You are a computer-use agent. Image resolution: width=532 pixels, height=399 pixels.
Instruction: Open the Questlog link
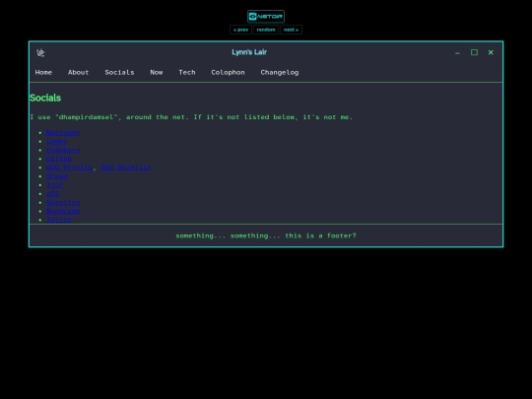point(63,203)
